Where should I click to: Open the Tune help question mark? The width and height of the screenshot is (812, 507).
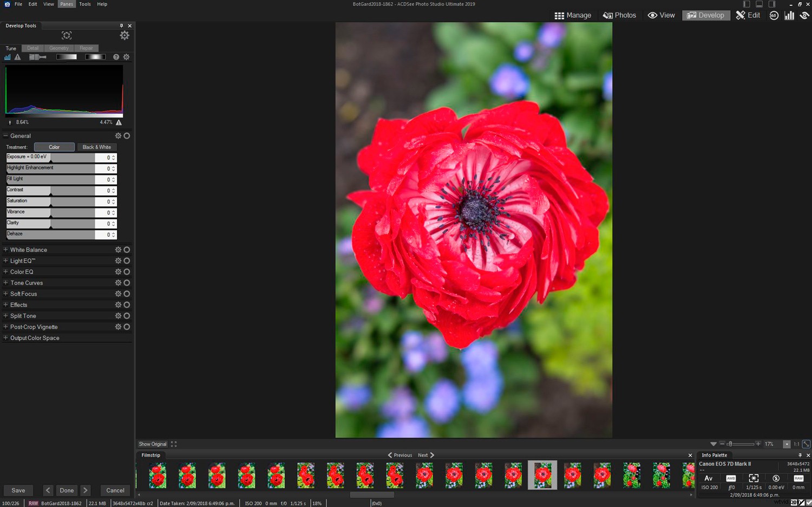coord(116,57)
